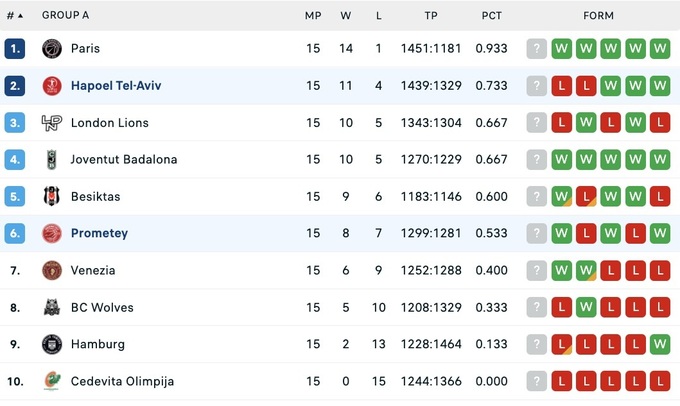The image size is (680, 406).
Task: Click the Cedevita Olimpija team logo
Action: pyautogui.click(x=52, y=381)
